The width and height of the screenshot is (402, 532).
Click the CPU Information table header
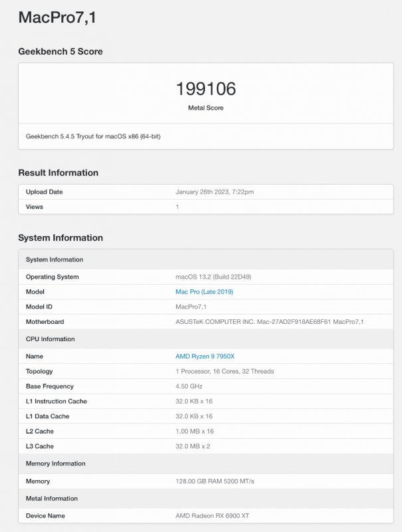coord(51,339)
